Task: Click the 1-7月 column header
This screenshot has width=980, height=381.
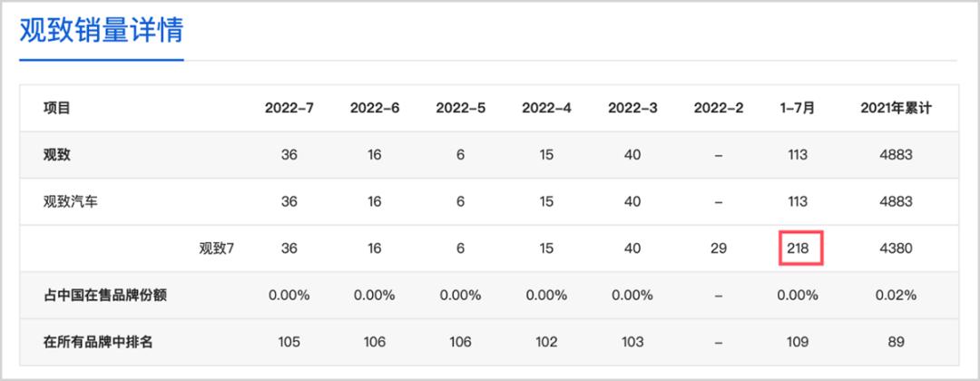Action: click(x=798, y=108)
